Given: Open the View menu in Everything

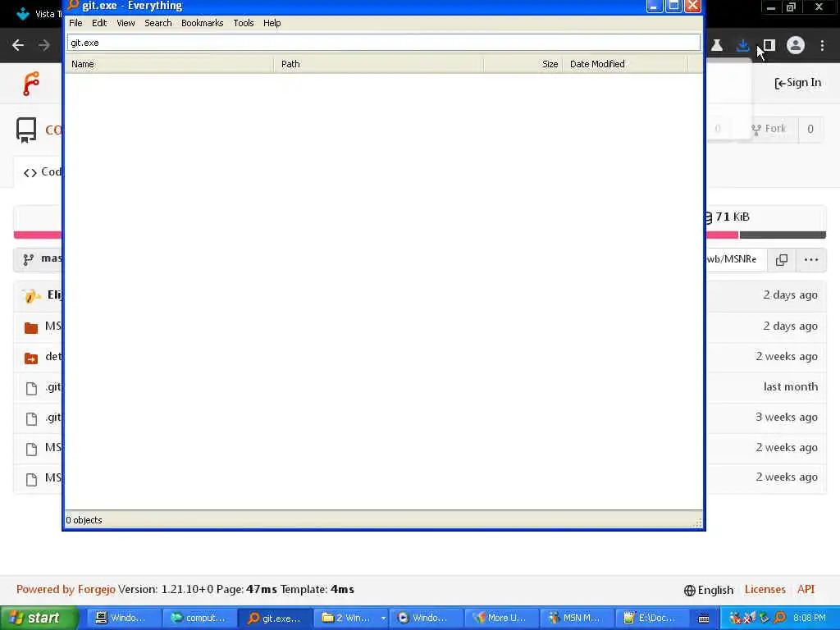Looking at the screenshot, I should pos(126,23).
